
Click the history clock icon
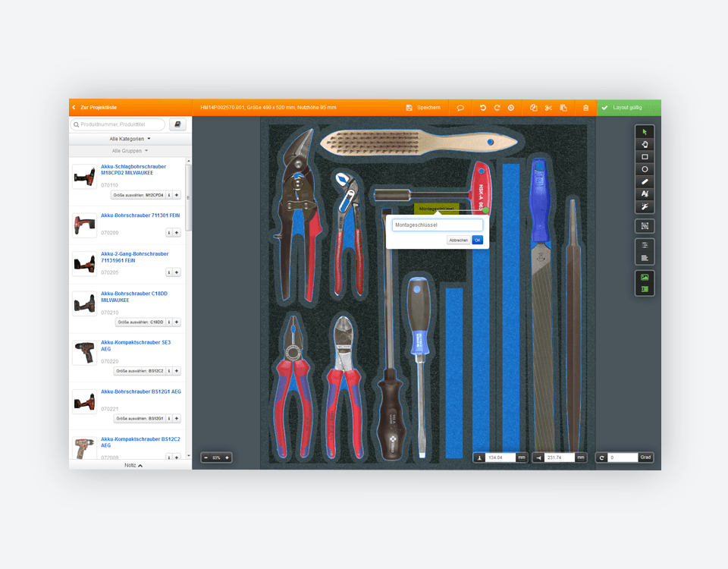tap(511, 108)
